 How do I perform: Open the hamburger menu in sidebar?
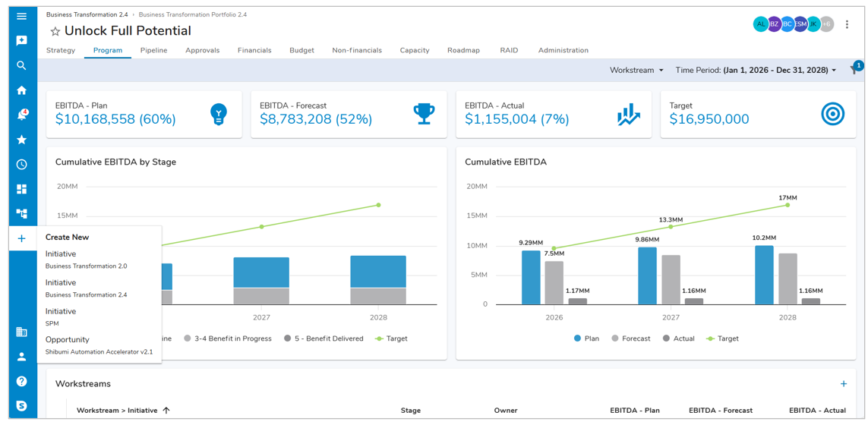click(x=21, y=16)
